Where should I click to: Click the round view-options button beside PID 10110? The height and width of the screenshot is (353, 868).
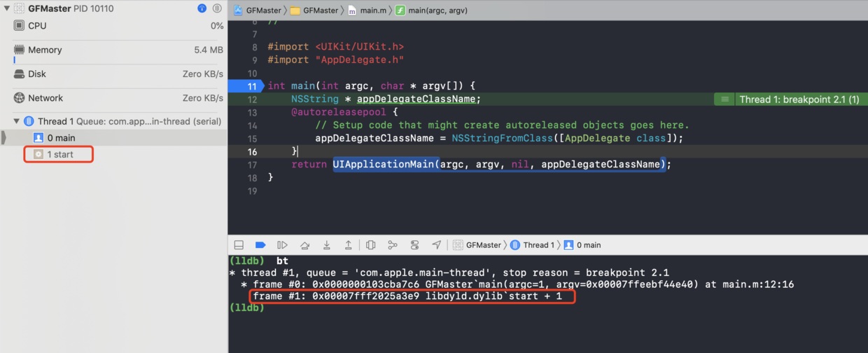click(218, 8)
